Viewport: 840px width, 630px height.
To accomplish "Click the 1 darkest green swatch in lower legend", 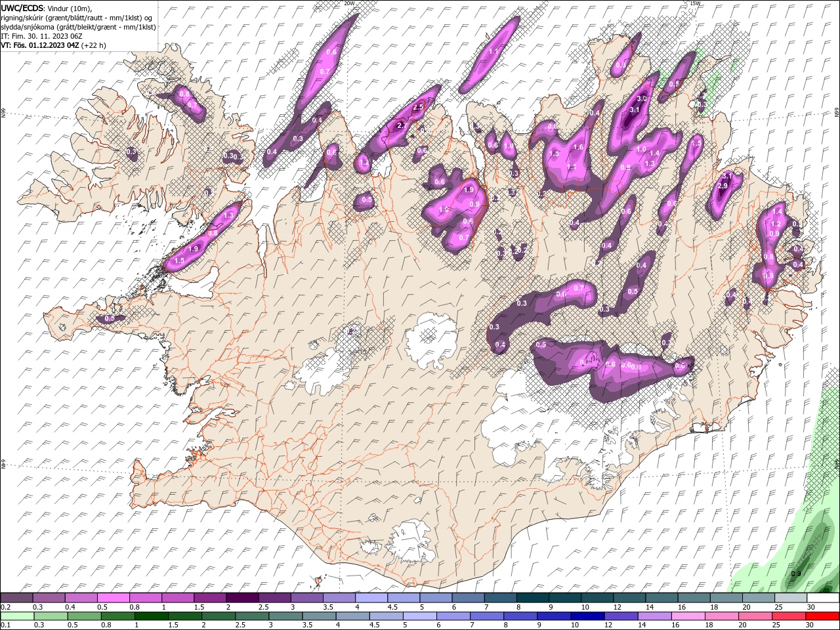I will point(151,616).
